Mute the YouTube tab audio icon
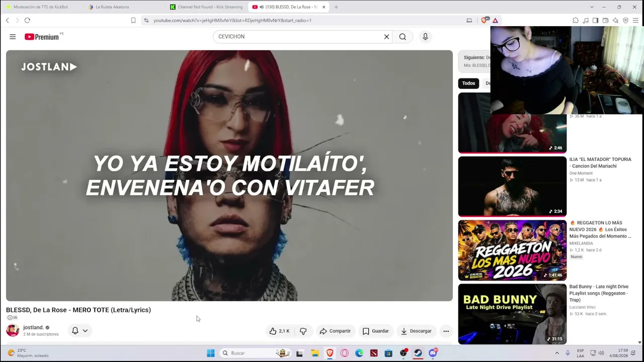The height and width of the screenshot is (362, 644). 262,7
